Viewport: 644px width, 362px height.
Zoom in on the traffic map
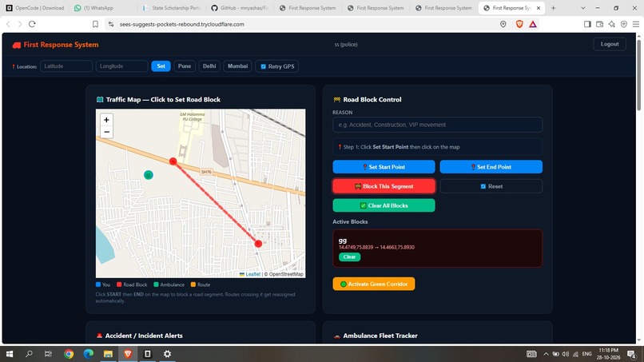[x=106, y=120]
